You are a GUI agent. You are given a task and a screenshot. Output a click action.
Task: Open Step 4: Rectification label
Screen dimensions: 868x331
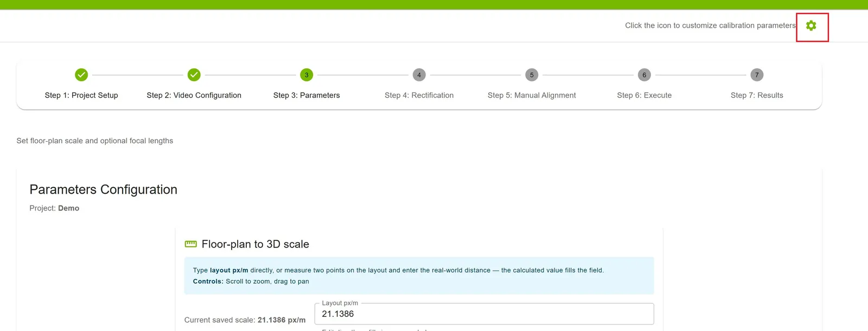point(419,95)
